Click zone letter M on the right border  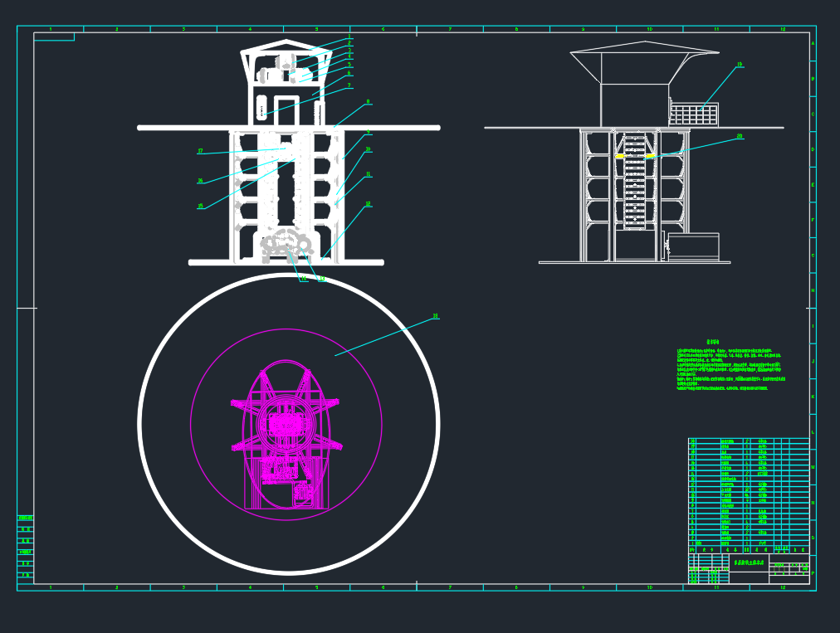click(813, 468)
